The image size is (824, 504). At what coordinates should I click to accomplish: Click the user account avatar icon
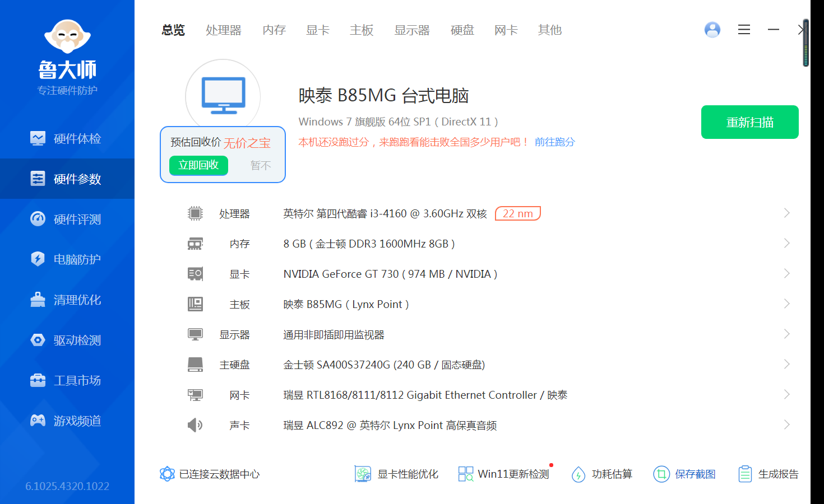point(712,30)
